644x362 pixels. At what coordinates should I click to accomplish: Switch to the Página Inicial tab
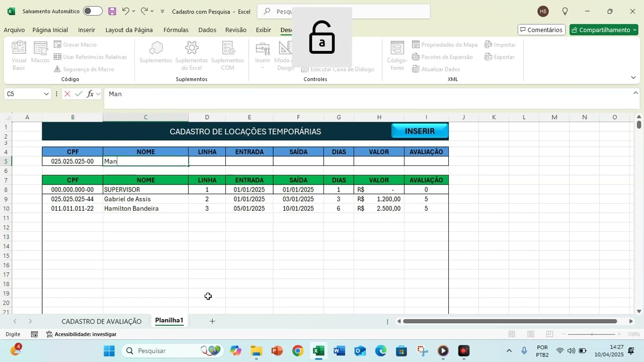coord(50,30)
